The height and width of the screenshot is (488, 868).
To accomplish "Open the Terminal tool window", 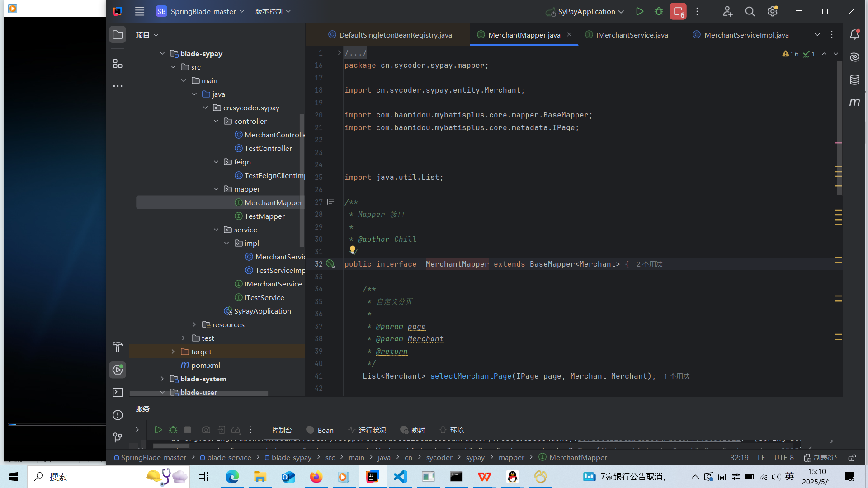I will tap(118, 392).
